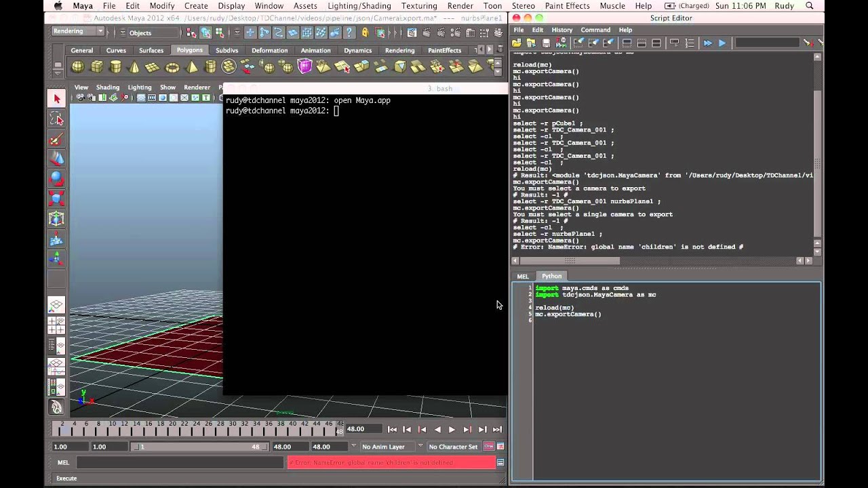
Task: Choose the Lasso select tool
Action: [56, 119]
